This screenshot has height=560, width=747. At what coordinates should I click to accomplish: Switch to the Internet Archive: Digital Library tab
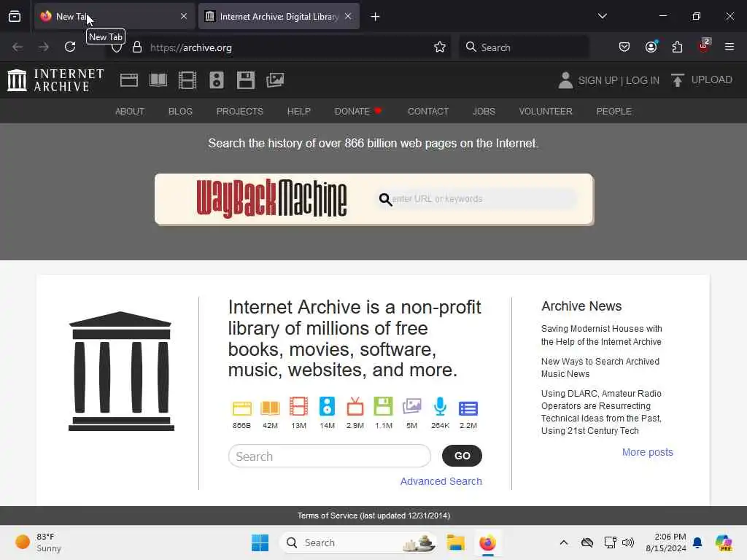coord(279,17)
